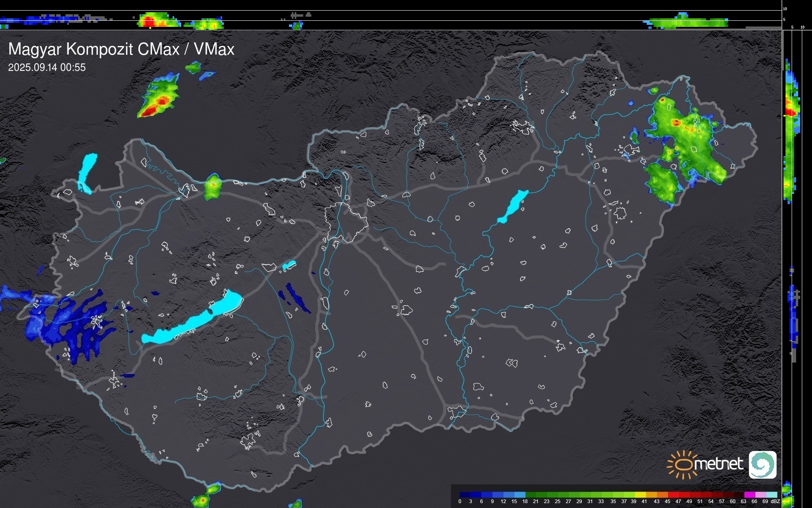Click the Magyar Kompozit CMax / VMax title
Image resolution: width=812 pixels, height=508 pixels.
[121, 49]
